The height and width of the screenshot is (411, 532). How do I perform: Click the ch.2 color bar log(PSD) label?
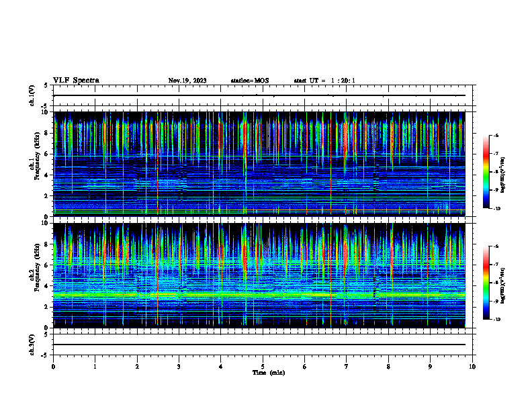point(503,286)
